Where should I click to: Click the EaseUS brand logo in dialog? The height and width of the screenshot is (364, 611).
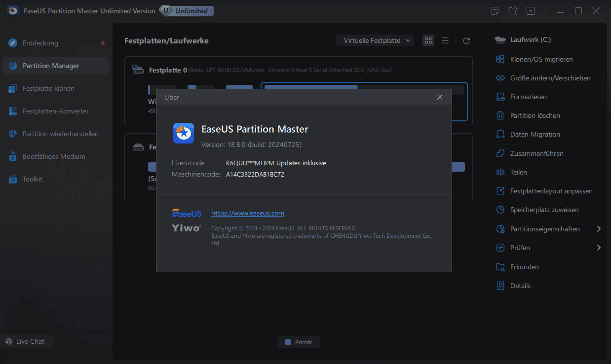[187, 214]
